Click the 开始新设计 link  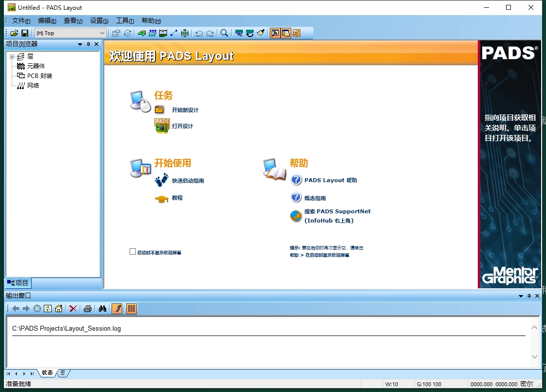pos(185,110)
